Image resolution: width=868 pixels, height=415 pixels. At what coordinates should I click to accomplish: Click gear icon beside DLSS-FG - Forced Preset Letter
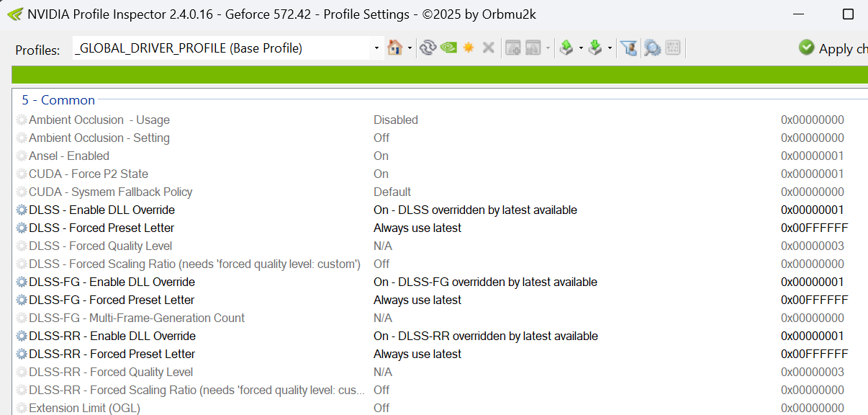coord(22,300)
